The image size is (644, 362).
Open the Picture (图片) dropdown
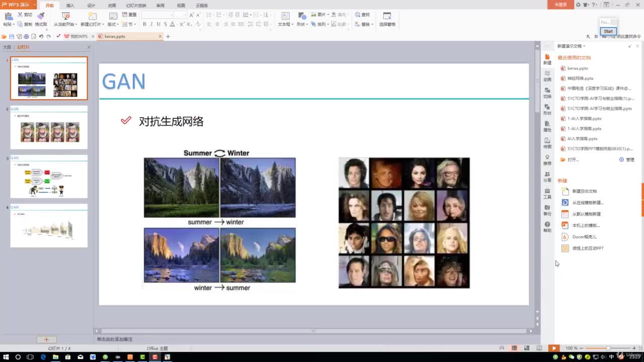pyautogui.click(x=321, y=15)
